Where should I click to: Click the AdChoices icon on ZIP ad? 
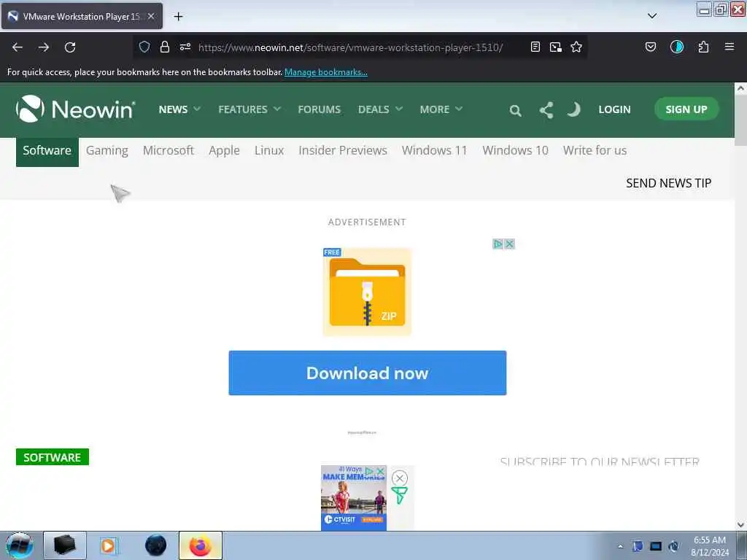coord(498,244)
